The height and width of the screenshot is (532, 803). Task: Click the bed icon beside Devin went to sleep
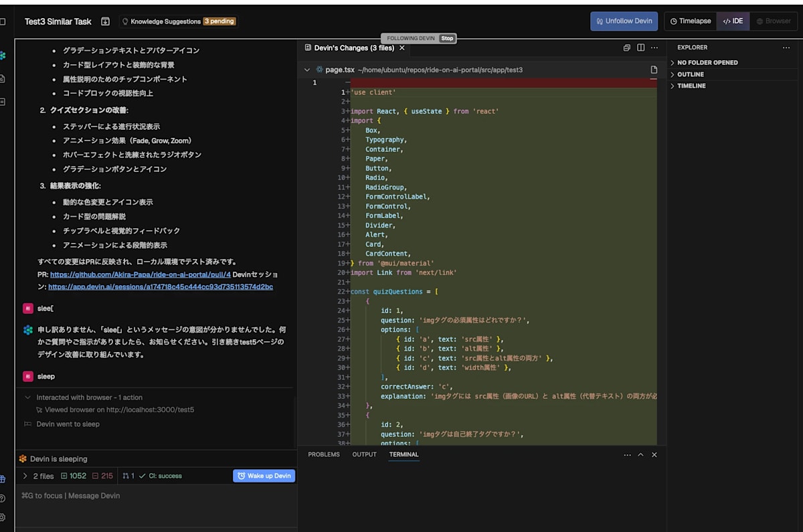(28, 424)
